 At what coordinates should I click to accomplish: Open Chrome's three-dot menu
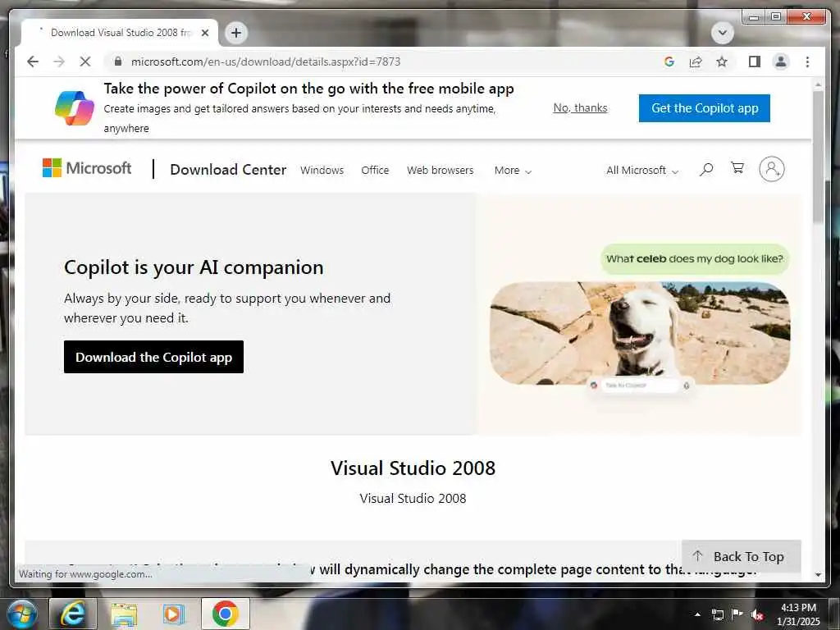coord(807,62)
